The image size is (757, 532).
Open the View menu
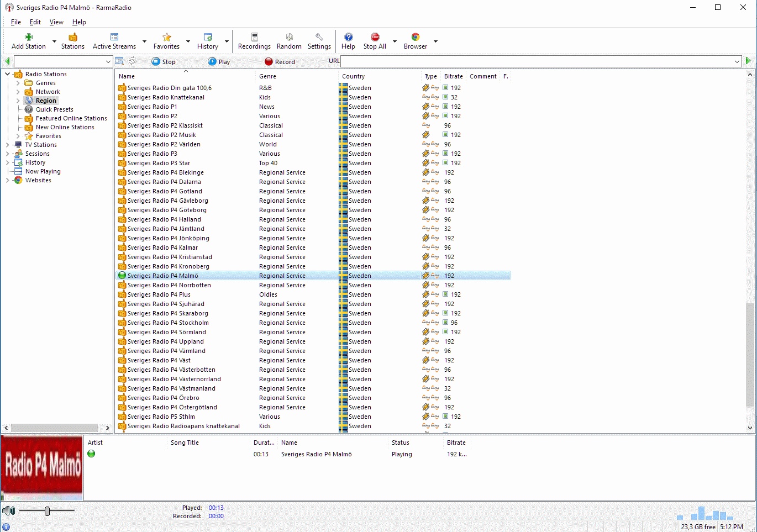tap(56, 22)
